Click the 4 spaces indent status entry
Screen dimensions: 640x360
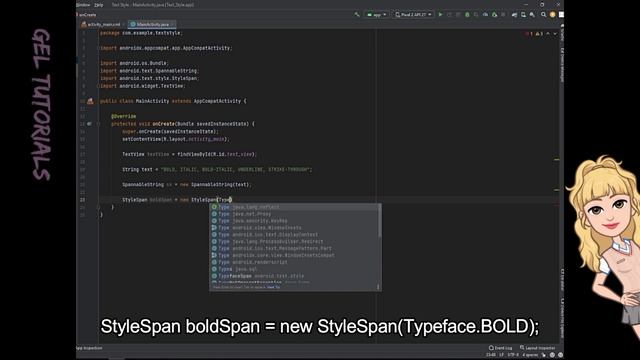pos(530,355)
